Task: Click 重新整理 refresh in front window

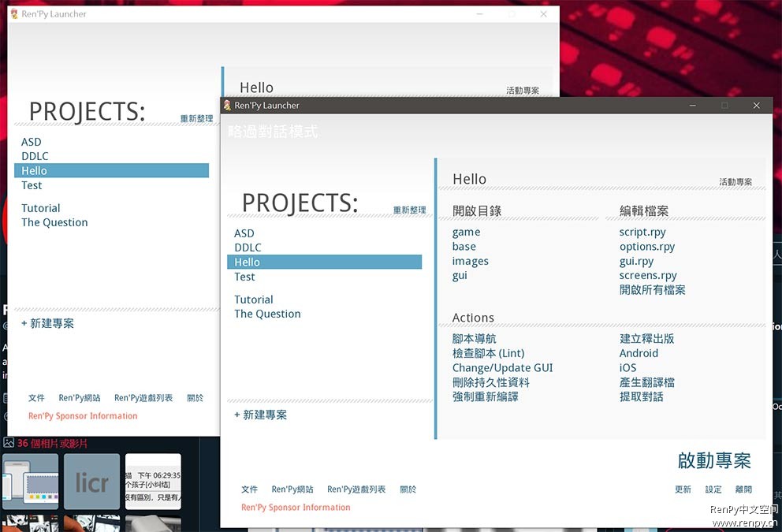Action: point(409,210)
